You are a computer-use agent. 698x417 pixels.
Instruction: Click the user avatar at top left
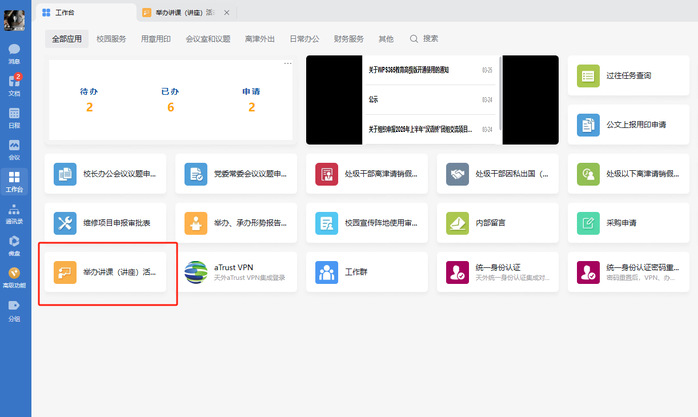(15, 14)
